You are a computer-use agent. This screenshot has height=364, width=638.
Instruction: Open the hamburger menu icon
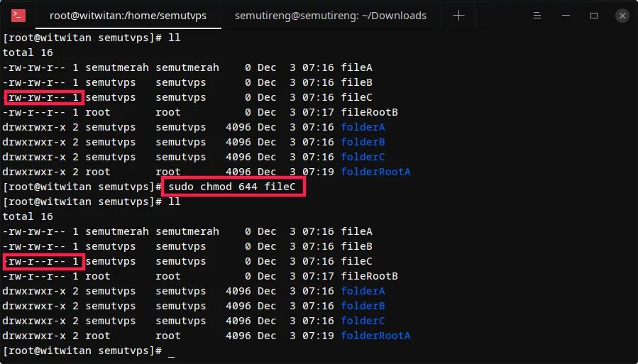tap(537, 16)
